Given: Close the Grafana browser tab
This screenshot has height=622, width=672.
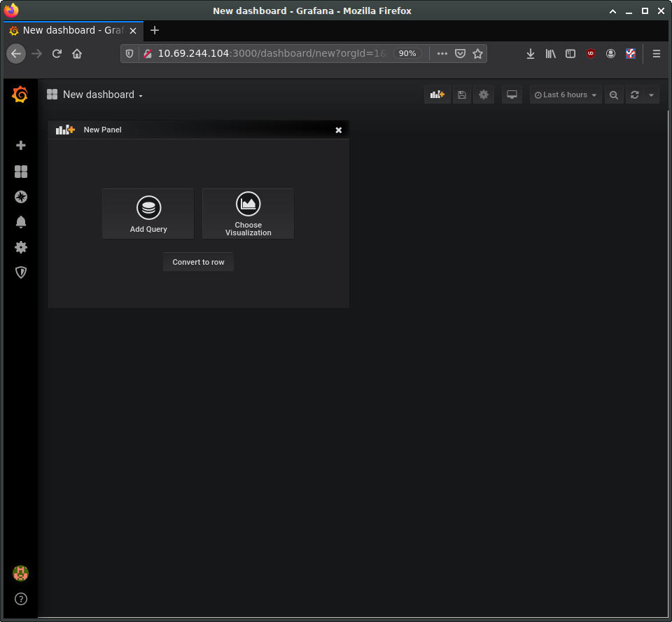Looking at the screenshot, I should (x=133, y=30).
